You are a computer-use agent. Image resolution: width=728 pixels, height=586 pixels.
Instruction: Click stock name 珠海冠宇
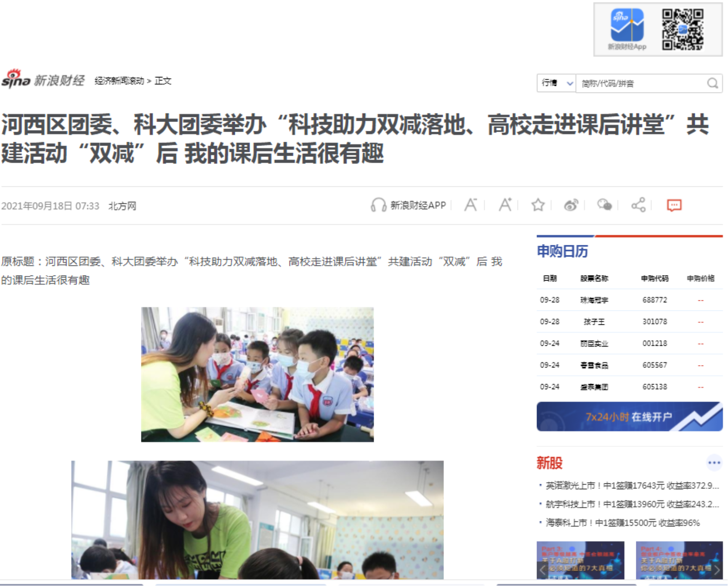pyautogui.click(x=594, y=300)
